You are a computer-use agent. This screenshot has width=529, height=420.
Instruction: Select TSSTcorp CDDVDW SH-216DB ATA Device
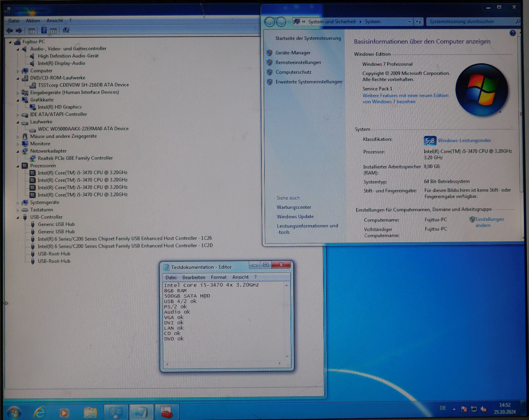(x=83, y=85)
